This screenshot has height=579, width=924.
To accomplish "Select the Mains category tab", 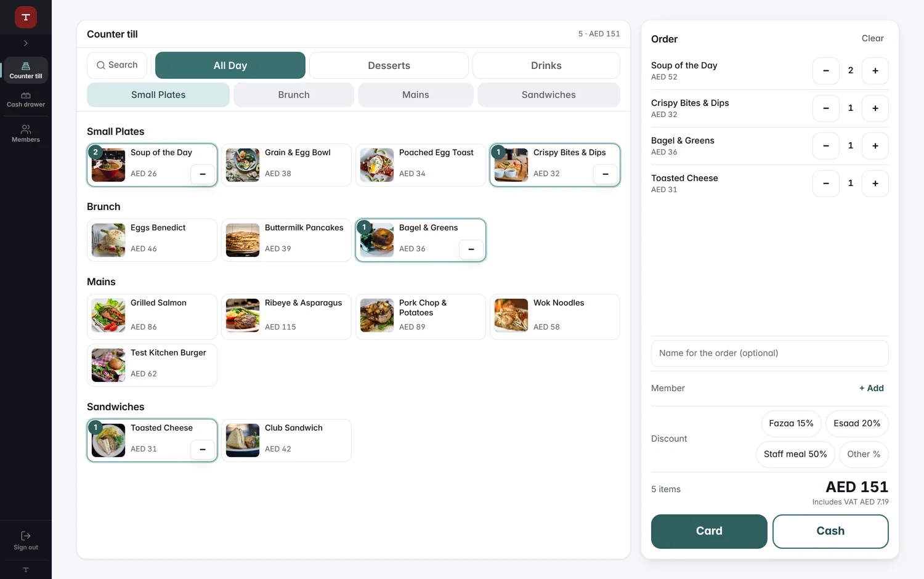I will pos(416,95).
